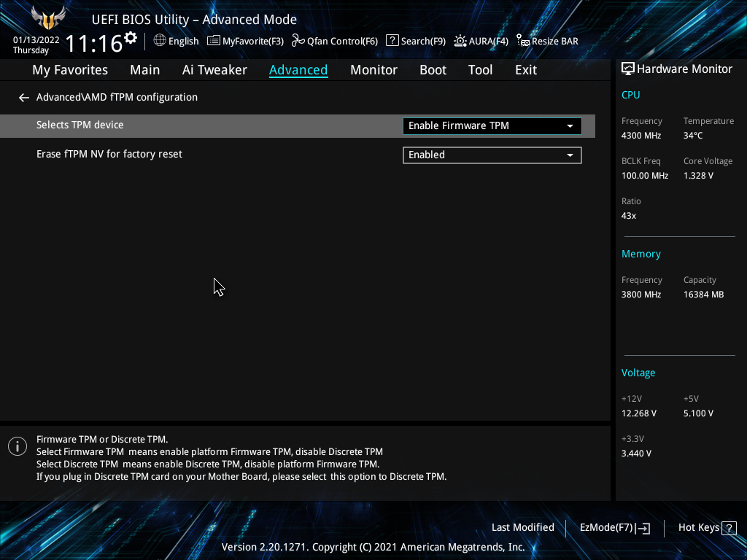Select Erase fTPM NV for factory reset label
The width and height of the screenshot is (747, 560).
click(109, 155)
